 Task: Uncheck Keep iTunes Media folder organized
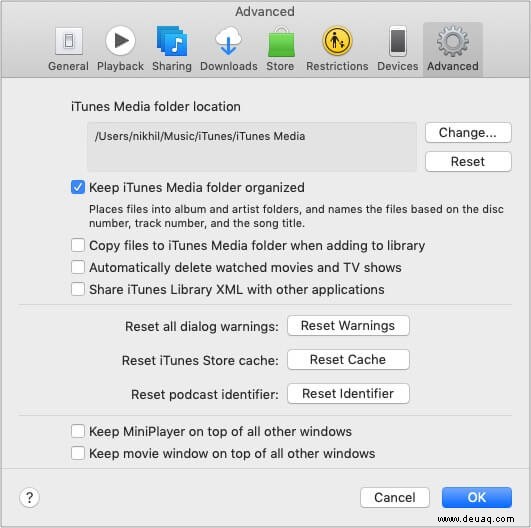point(78,187)
